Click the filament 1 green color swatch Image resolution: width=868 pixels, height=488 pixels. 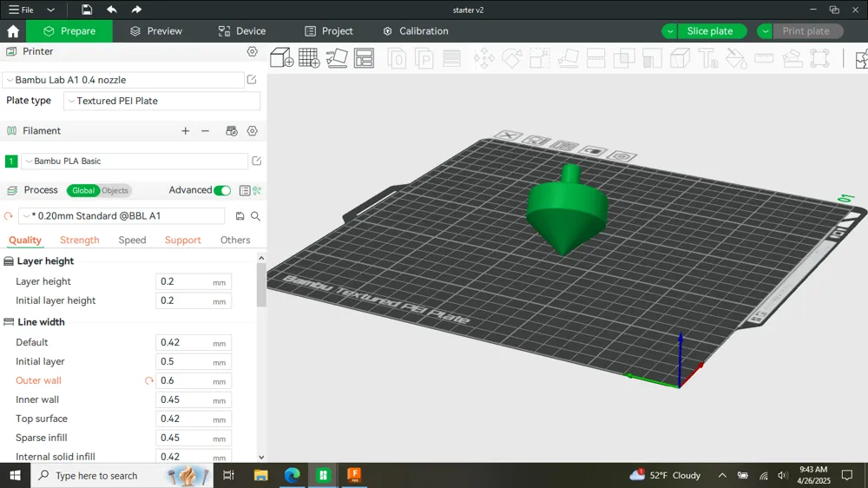tap(11, 162)
